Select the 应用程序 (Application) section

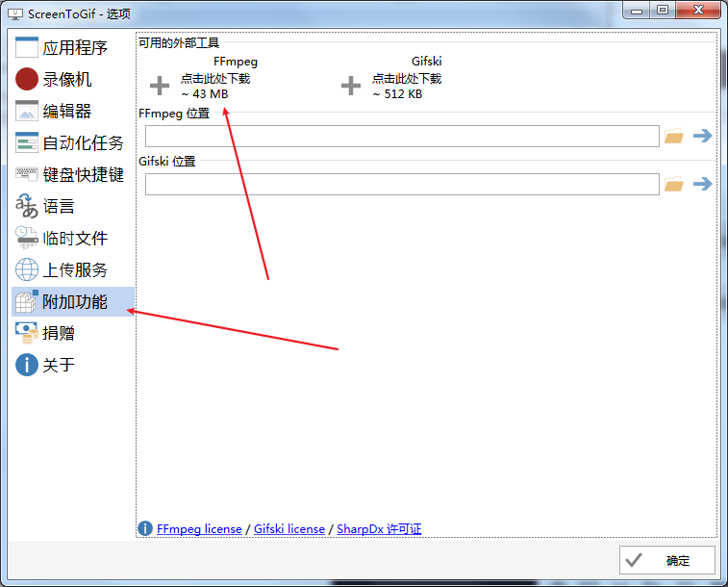(x=74, y=48)
